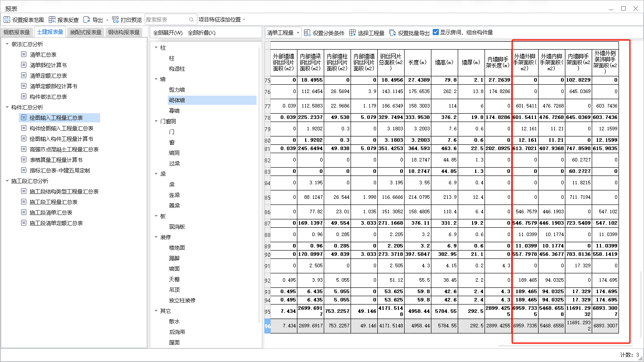The height and width of the screenshot is (362, 644).
Task: Click cell value 11691.2932 in row 96
Action: coord(579,326)
